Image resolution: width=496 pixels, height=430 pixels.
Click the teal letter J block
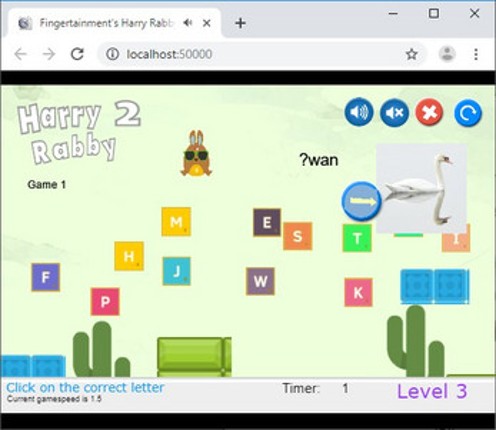pyautogui.click(x=177, y=271)
